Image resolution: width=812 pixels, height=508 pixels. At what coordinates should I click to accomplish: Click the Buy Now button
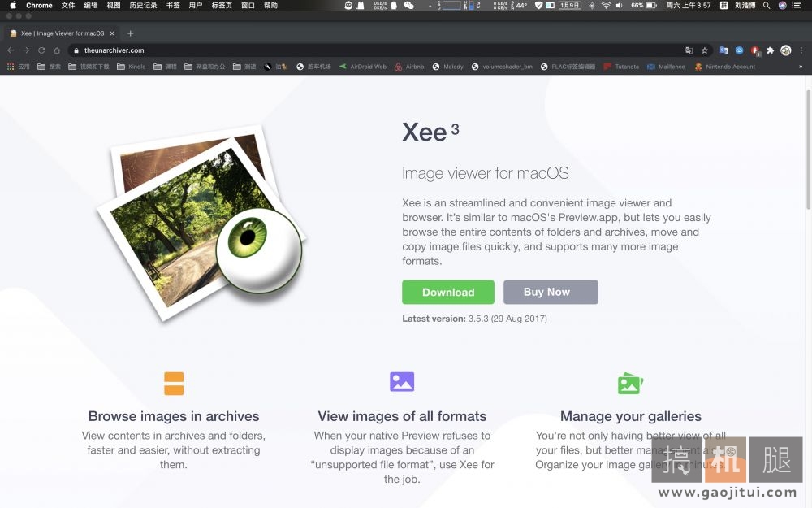(x=551, y=292)
